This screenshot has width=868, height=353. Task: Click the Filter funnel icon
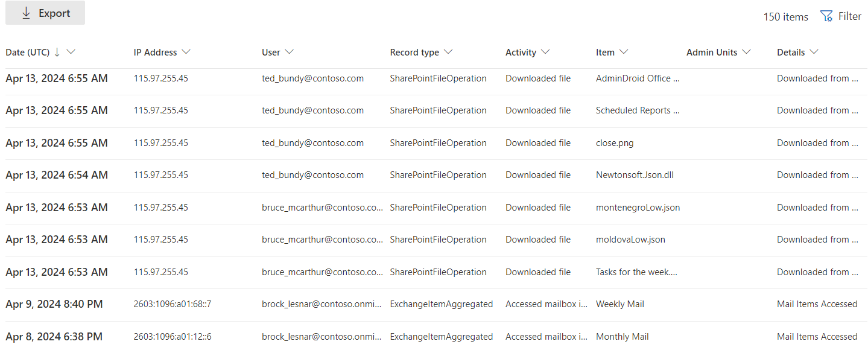[x=826, y=16]
